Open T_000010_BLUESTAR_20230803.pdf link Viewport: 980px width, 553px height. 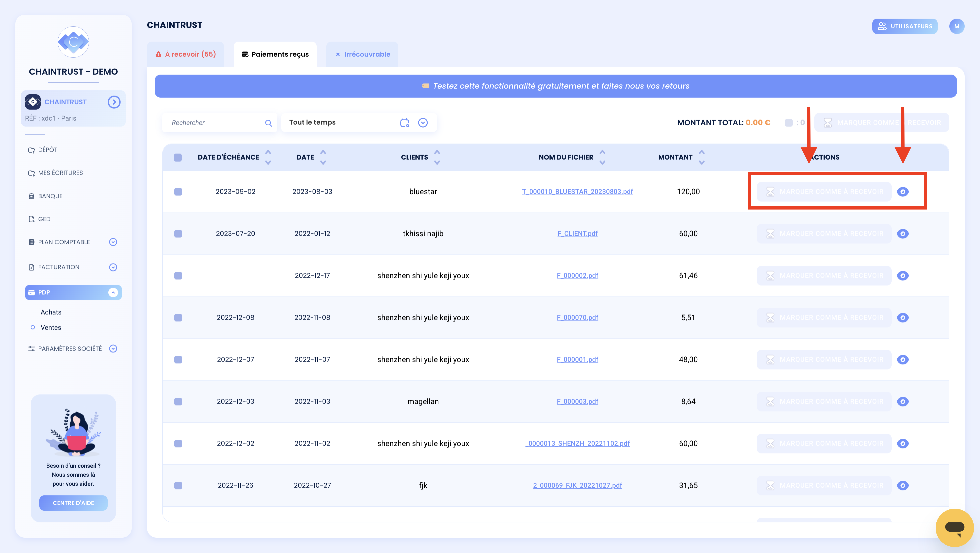(577, 192)
